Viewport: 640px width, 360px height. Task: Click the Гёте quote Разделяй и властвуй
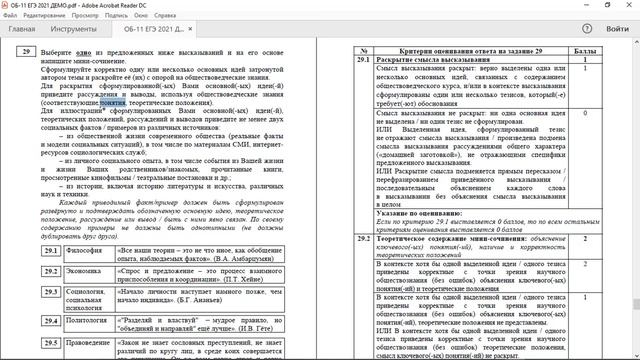(200, 324)
